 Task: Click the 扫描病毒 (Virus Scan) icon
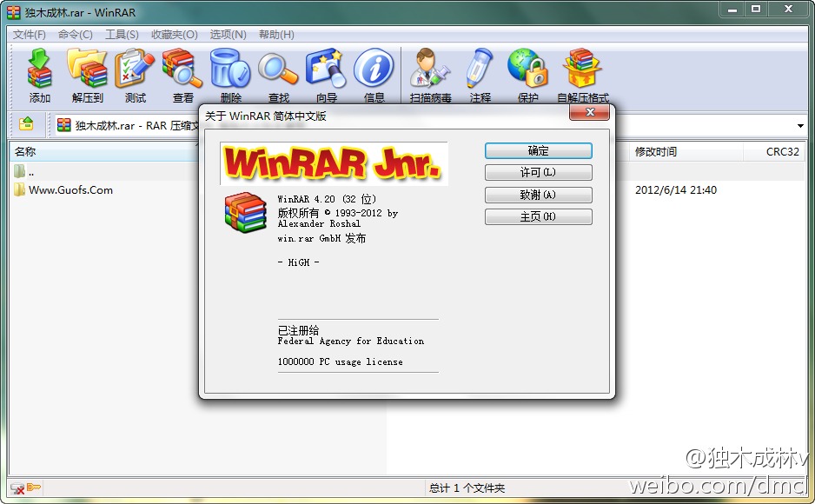tap(429, 68)
